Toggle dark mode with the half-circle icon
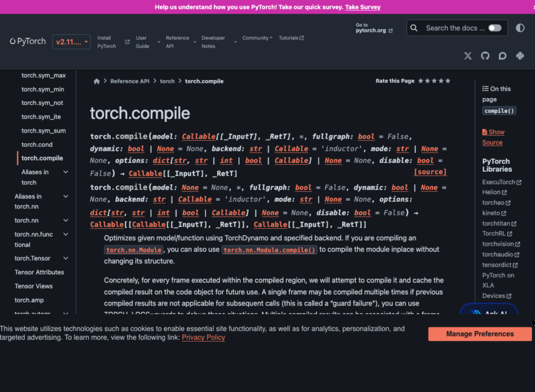Viewport: 535px width, 392px height. click(x=521, y=27)
